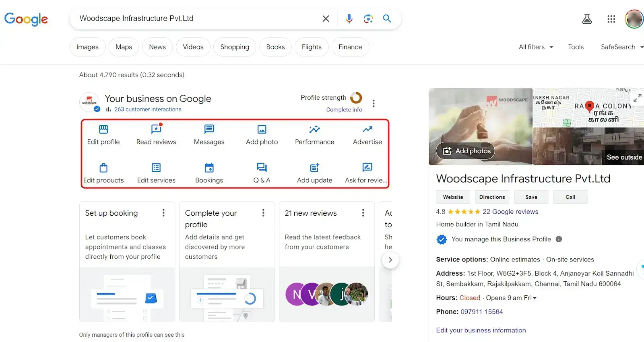
Task: Switch to the Maps tab
Action: pyautogui.click(x=124, y=47)
